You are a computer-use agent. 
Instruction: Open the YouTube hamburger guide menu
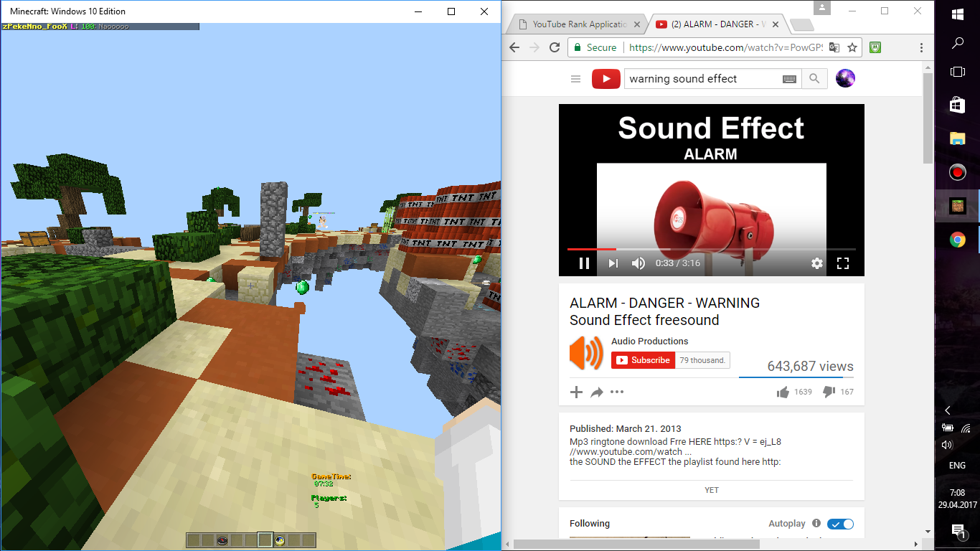575,79
